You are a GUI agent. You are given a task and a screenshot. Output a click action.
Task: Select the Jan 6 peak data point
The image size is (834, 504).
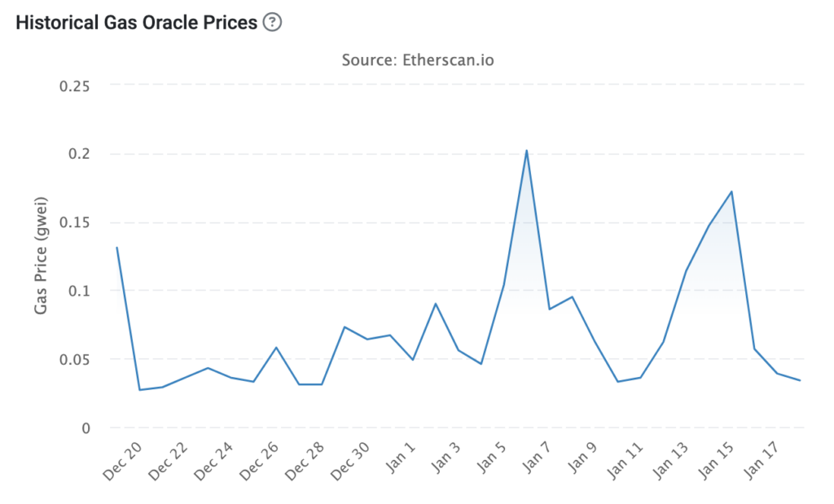point(527,151)
